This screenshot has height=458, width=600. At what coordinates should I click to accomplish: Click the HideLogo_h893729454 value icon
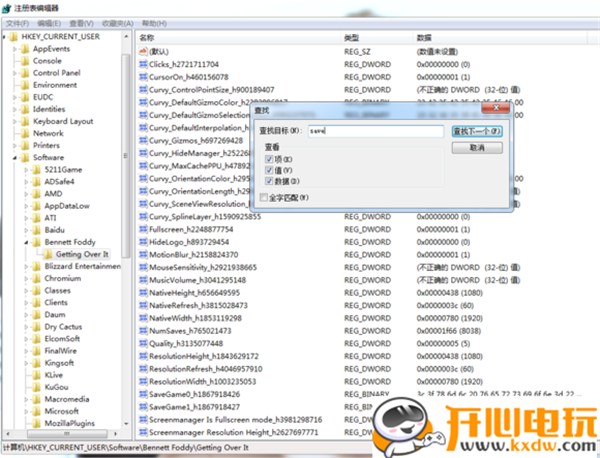click(143, 242)
